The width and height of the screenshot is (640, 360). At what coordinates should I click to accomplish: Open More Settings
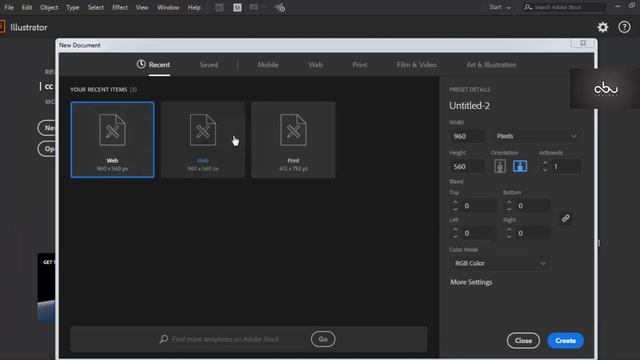click(471, 282)
